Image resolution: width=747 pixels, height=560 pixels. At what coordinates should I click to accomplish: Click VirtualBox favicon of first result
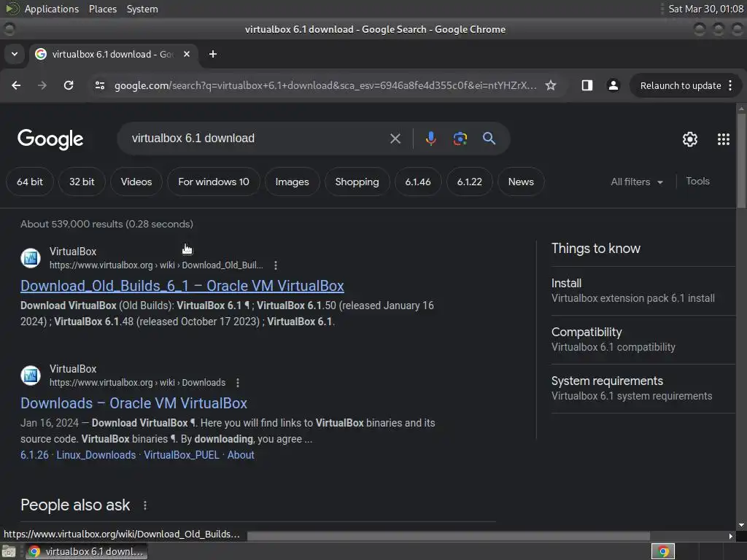pyautogui.click(x=31, y=258)
